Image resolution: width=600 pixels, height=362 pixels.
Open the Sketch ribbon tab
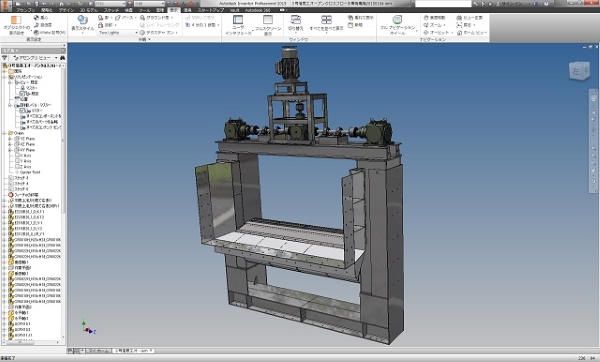[x=111, y=10]
